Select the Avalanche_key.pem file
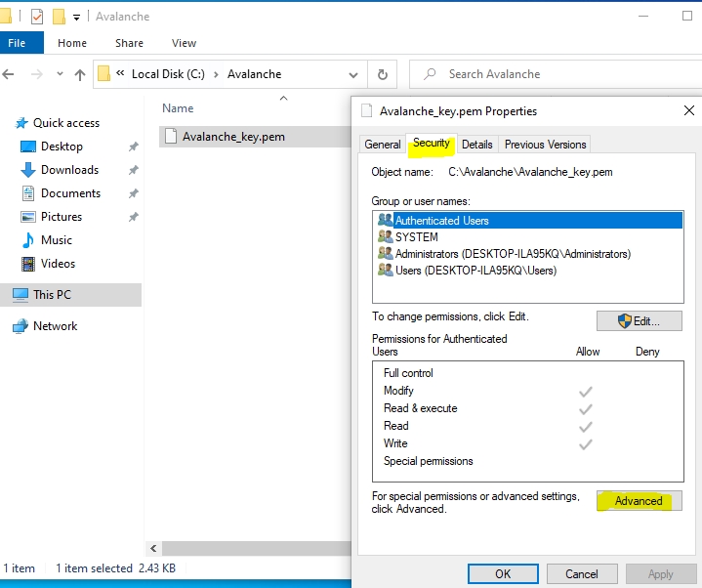 [233, 137]
